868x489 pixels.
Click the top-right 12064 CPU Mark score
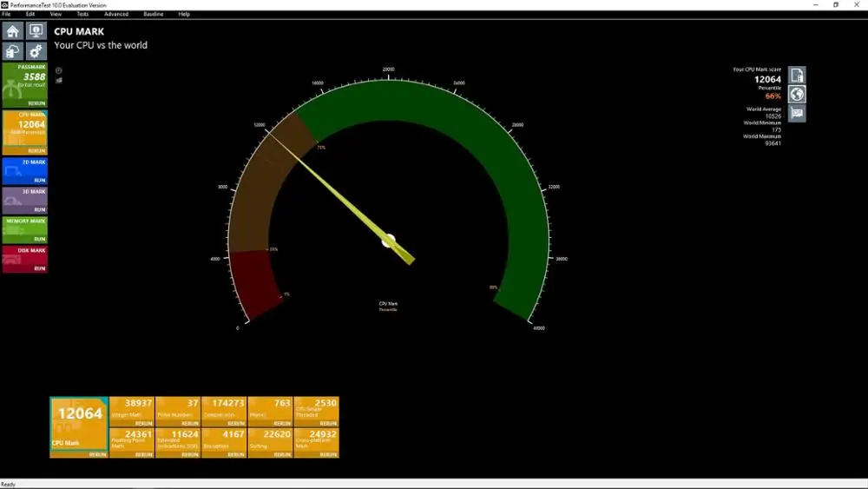pyautogui.click(x=768, y=80)
